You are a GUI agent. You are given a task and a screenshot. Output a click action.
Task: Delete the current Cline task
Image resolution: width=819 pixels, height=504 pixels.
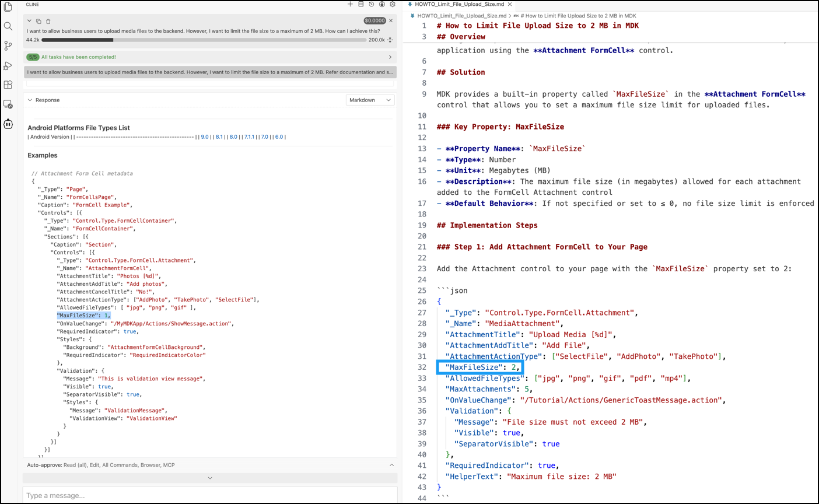48,21
